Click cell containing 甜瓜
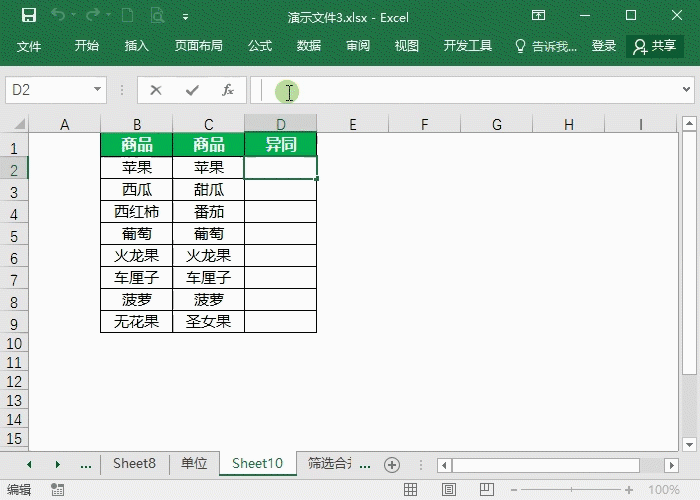Image resolution: width=700 pixels, height=500 pixels. [208, 190]
